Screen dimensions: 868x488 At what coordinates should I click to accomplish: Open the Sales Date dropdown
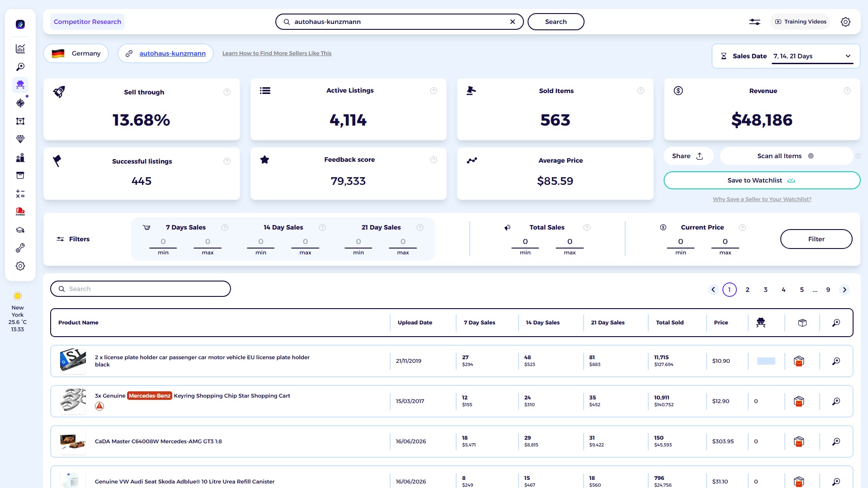pos(812,56)
